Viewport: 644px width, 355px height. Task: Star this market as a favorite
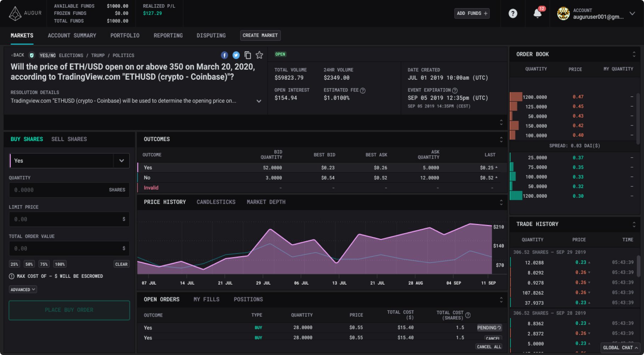pos(259,55)
